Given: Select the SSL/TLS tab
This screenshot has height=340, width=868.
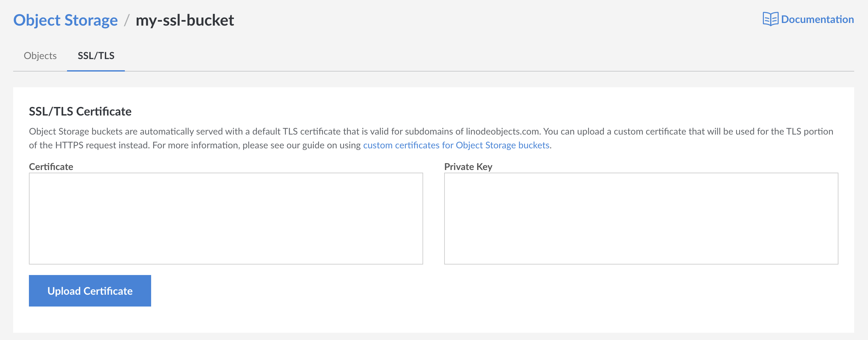Looking at the screenshot, I should pyautogui.click(x=96, y=55).
